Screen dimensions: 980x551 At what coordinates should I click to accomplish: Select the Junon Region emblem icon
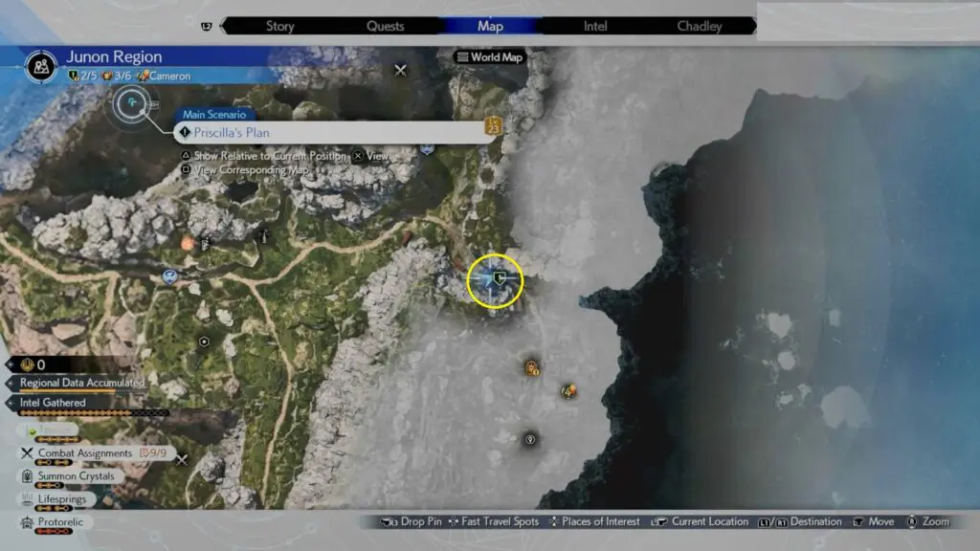[x=41, y=65]
